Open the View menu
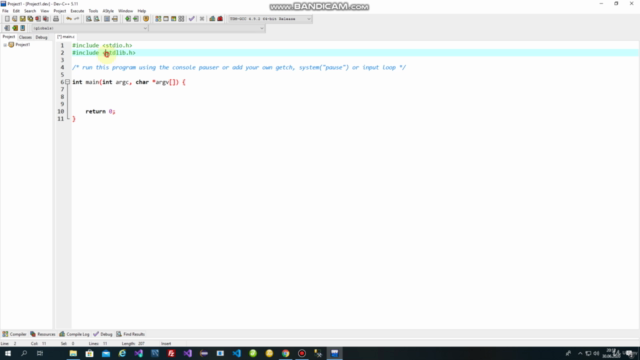 coord(44,11)
